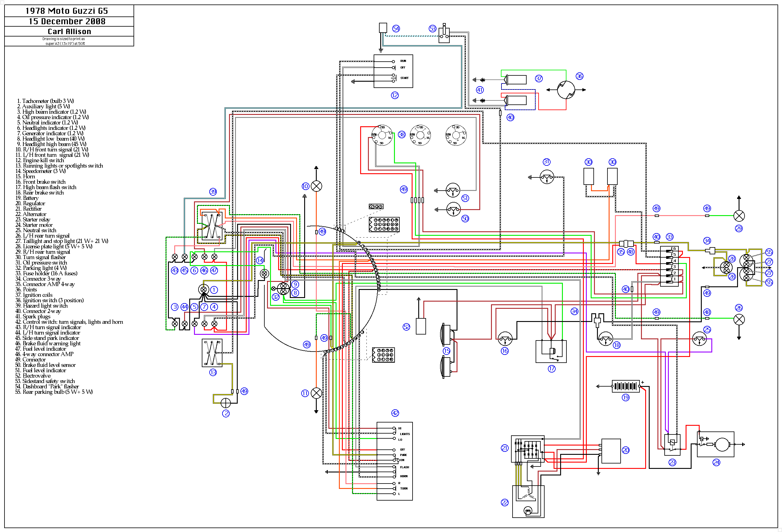Select the auxiliary light symbol labeled 2
The width and height of the screenshot is (782, 532).
point(225,402)
